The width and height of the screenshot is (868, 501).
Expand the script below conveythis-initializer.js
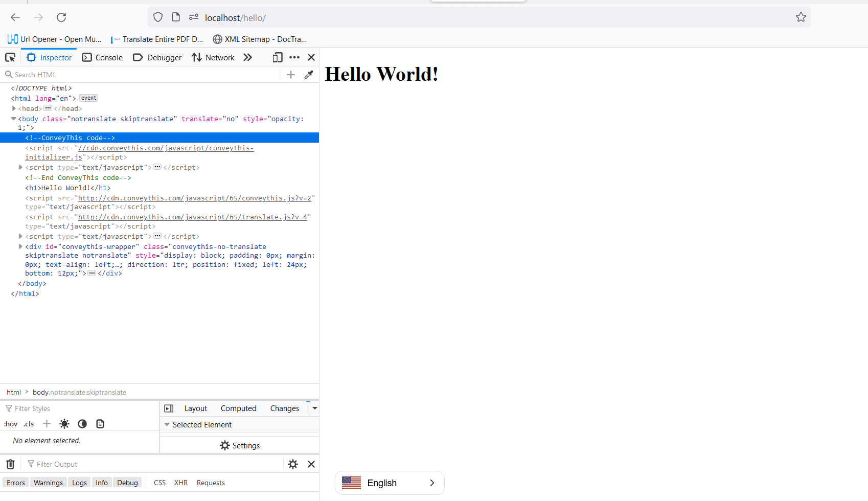(20, 167)
